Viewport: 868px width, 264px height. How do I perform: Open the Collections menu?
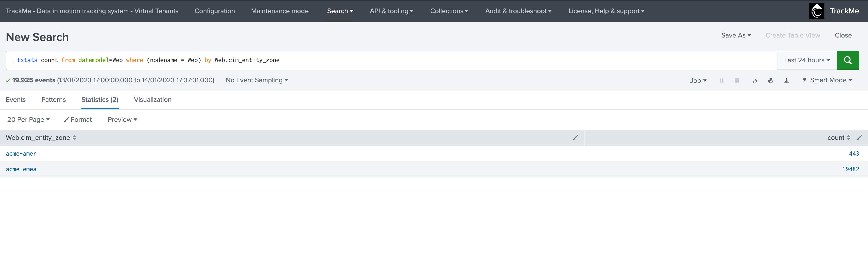pyautogui.click(x=449, y=11)
